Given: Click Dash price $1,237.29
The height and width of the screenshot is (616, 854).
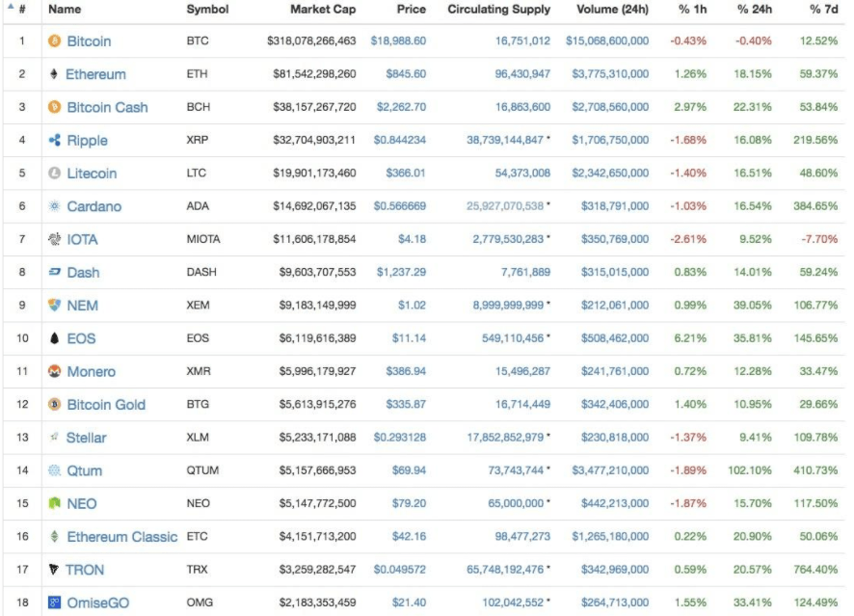Looking at the screenshot, I should (x=401, y=272).
